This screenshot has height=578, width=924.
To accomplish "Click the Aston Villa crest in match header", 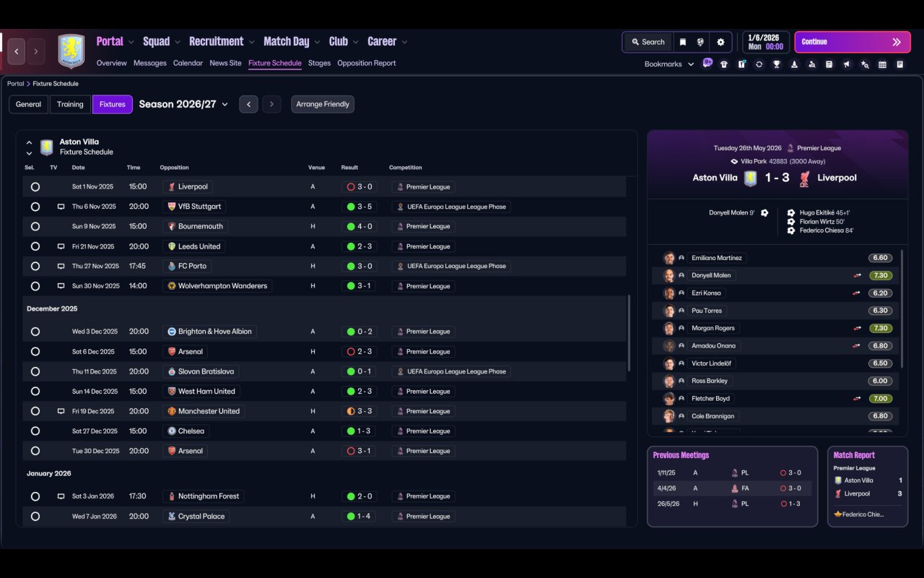I will click(x=751, y=178).
